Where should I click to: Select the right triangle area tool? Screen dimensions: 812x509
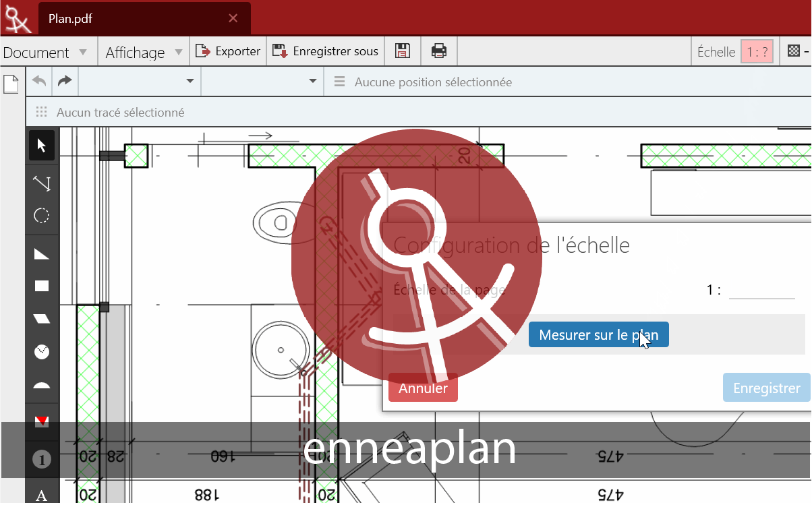pos(42,253)
